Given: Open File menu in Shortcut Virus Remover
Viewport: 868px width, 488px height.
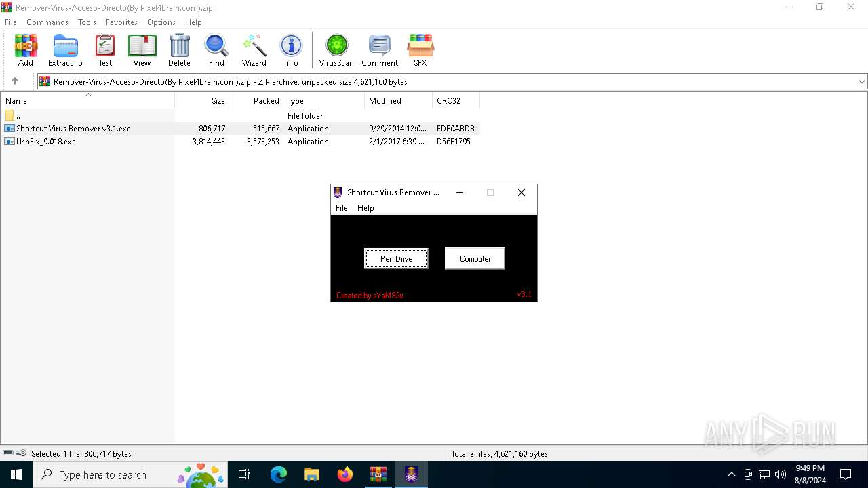Looking at the screenshot, I should (342, 208).
